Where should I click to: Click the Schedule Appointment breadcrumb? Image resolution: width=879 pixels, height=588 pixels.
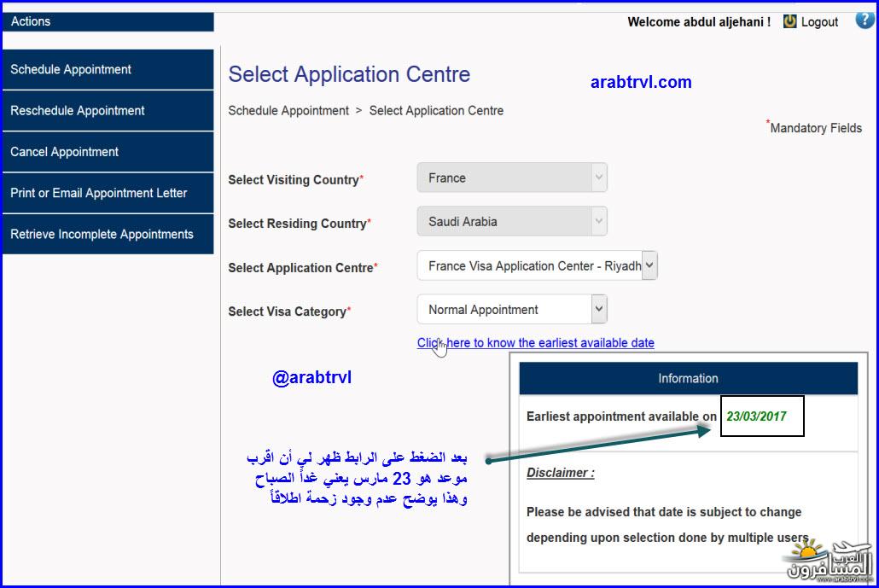[x=288, y=111]
